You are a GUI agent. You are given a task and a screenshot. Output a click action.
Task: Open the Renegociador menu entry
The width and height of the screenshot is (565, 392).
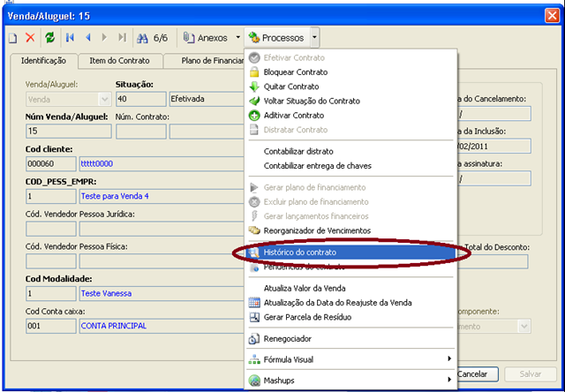coord(350,339)
